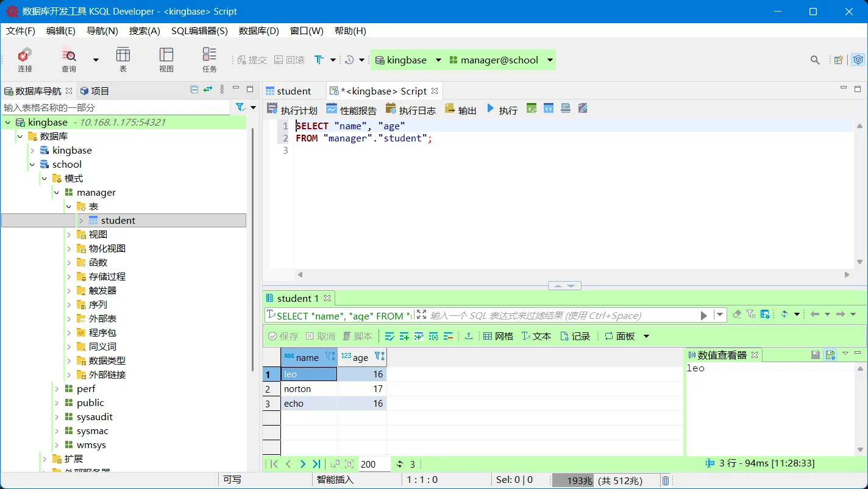Open a new 查询 query editor
The height and width of the screenshot is (489, 868).
(x=68, y=60)
